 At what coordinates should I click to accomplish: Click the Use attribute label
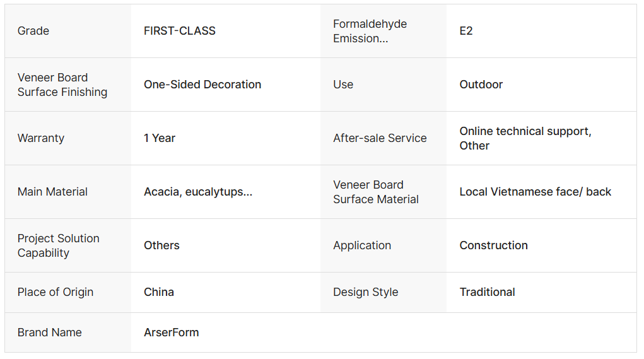[x=343, y=85]
